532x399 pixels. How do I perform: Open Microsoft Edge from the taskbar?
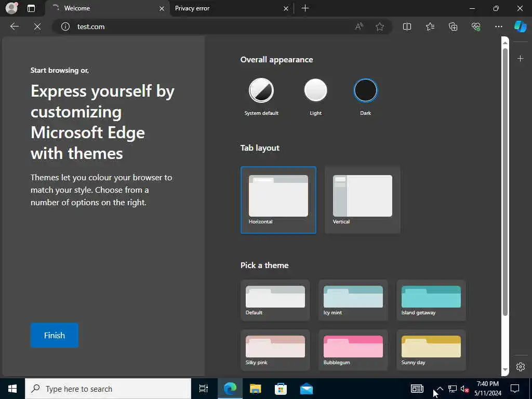click(230, 389)
